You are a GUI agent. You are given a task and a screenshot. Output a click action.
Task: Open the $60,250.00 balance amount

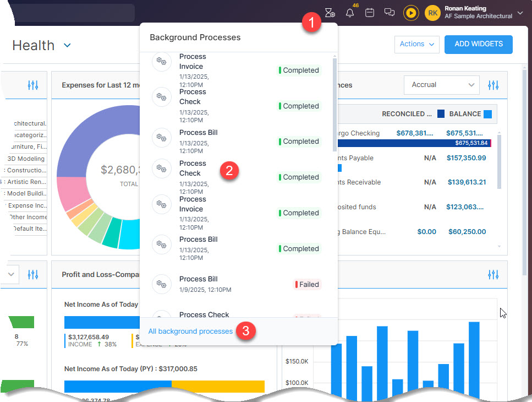(x=467, y=231)
